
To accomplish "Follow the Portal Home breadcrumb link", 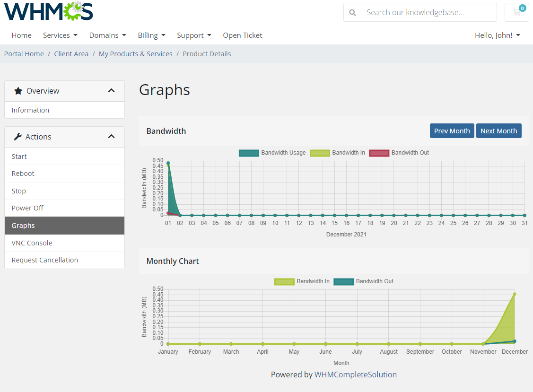I will [24, 54].
